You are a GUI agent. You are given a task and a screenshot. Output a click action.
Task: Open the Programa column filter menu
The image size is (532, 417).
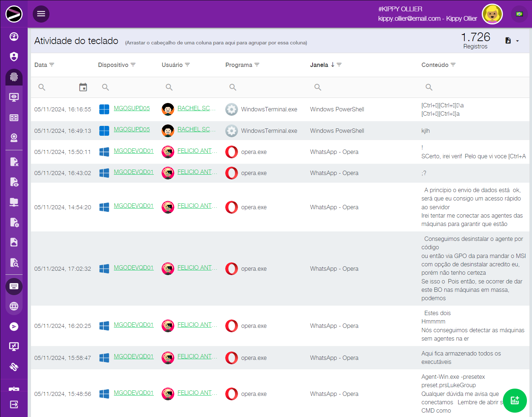(257, 65)
